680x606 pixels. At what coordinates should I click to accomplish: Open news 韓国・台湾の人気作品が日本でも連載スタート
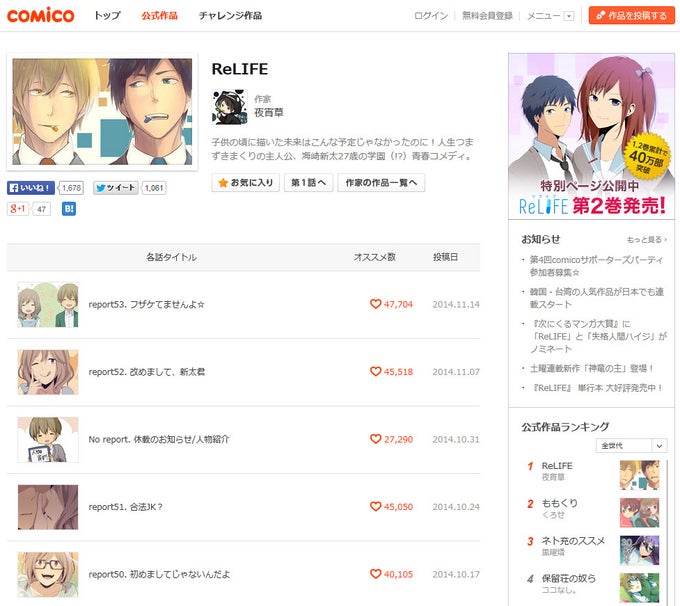coord(596,298)
